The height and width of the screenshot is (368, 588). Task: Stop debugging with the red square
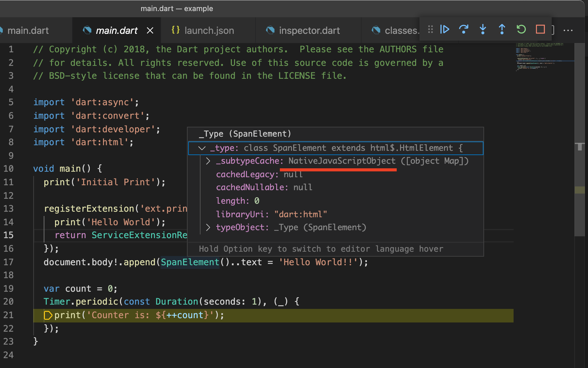[x=540, y=30]
